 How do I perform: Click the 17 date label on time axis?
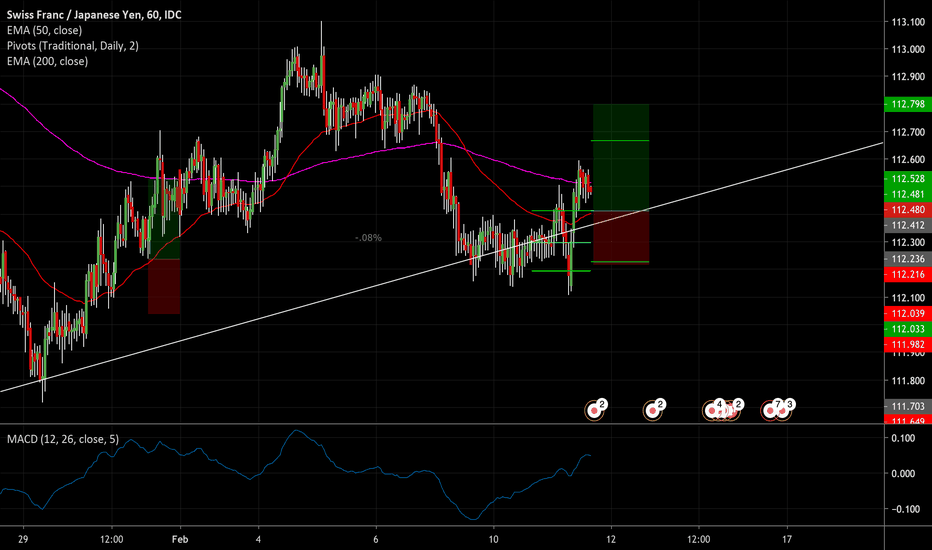tap(787, 539)
